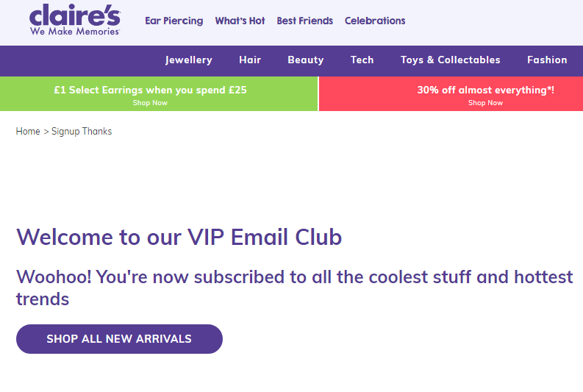
Task: Open Toys & Collectables category
Action: (x=450, y=60)
